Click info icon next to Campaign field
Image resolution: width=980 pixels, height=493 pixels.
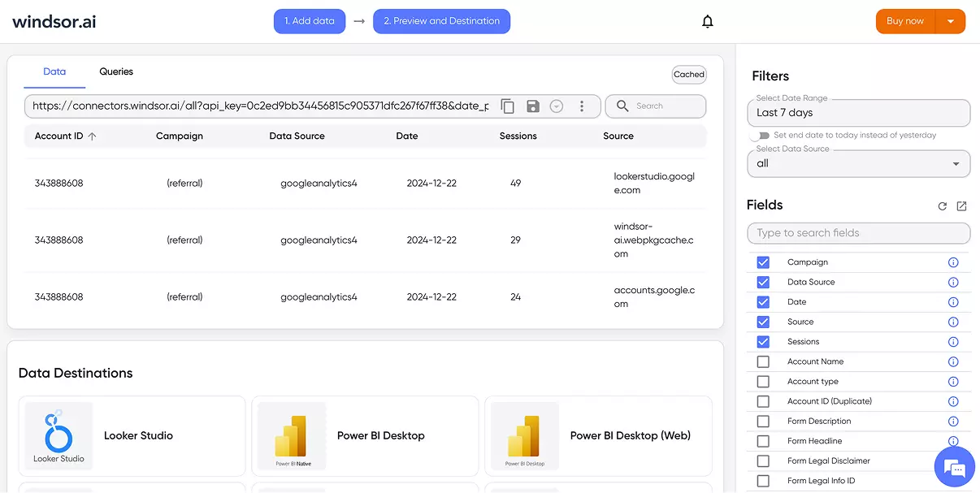(x=953, y=262)
